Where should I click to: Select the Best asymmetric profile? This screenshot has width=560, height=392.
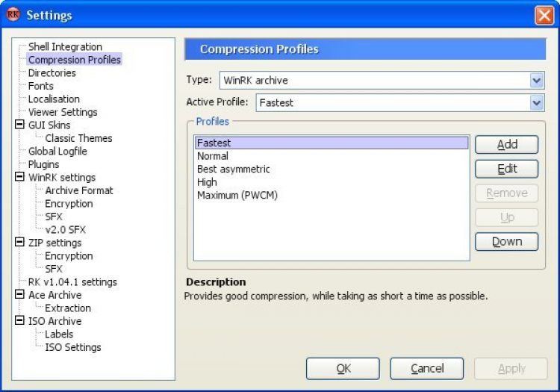coord(332,169)
